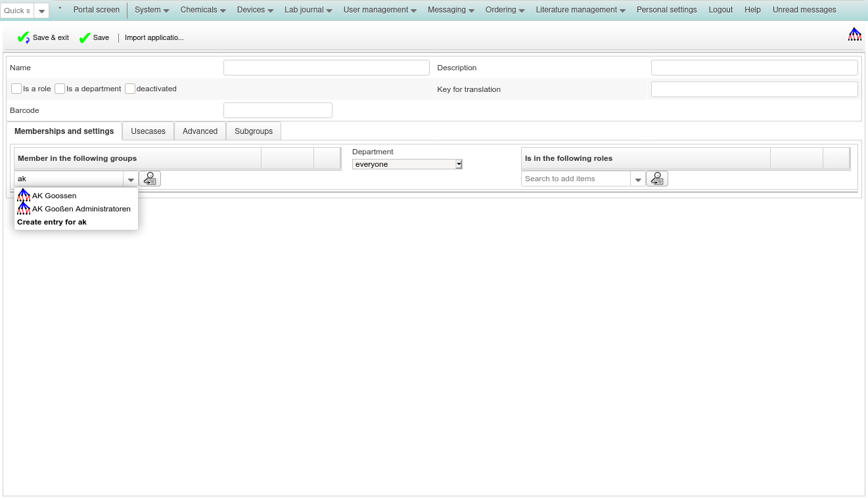Click Import application button
Screen dimensions: 868x499
click(x=154, y=38)
